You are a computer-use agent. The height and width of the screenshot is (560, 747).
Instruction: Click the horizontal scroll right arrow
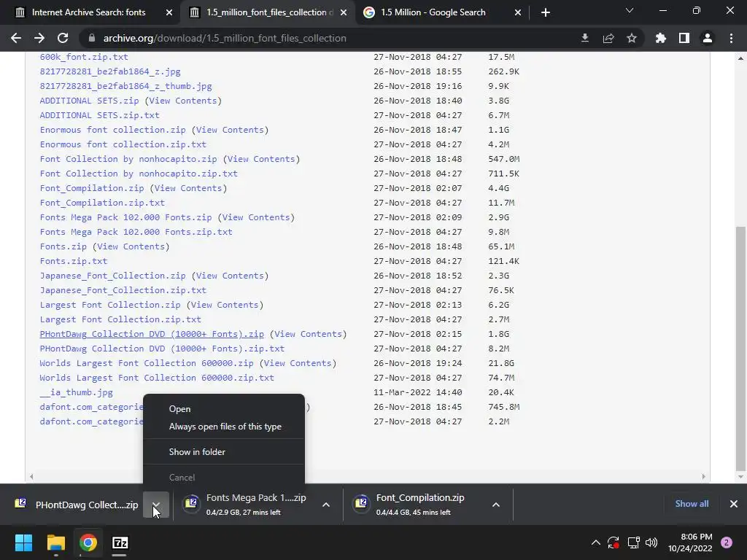coord(704,476)
